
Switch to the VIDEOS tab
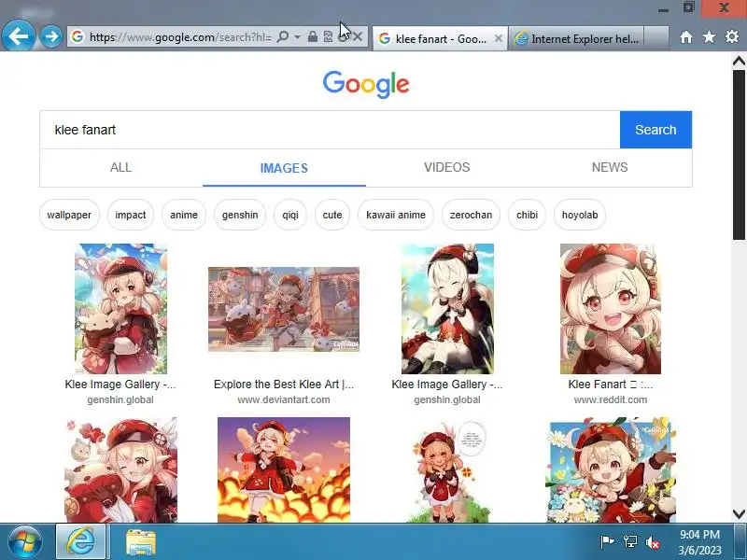[x=447, y=168]
